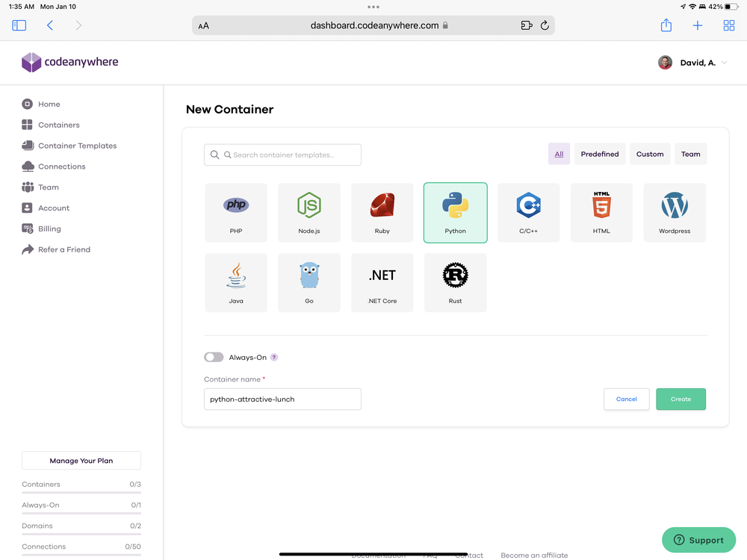Click the green Create button
This screenshot has width=747, height=560.
point(681,399)
